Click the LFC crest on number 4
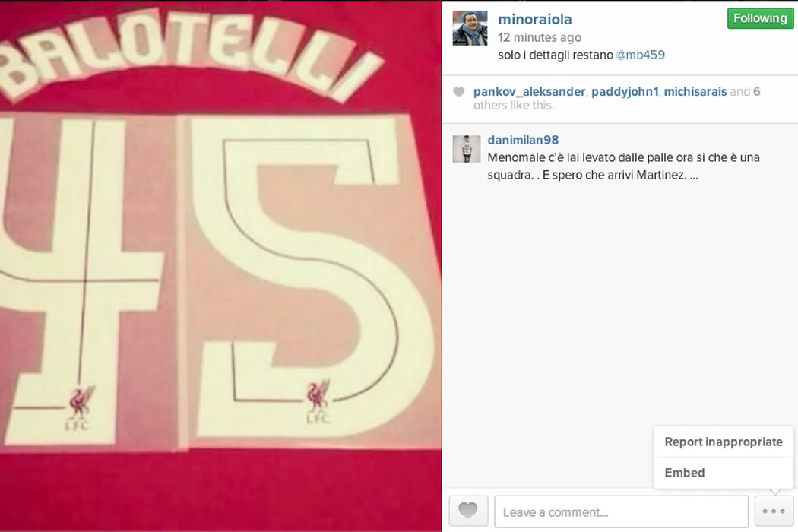The image size is (798, 532). point(81,407)
